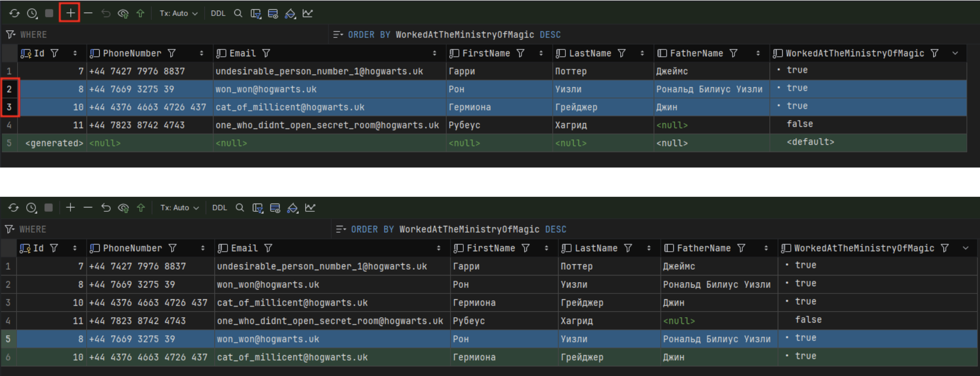This screenshot has width=980, height=376.
Task: Click Reload Page icon in top grid toolbar
Action: (x=14, y=14)
